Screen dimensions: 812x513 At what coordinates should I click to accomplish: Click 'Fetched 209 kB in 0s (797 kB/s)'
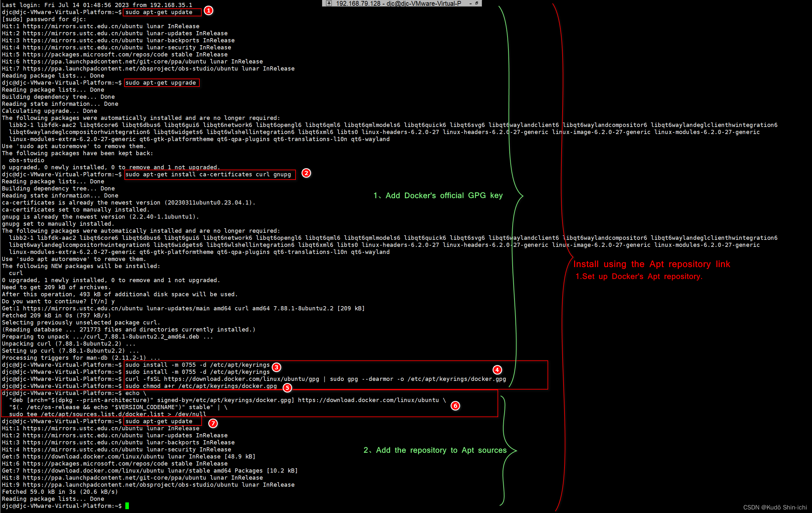(56, 316)
